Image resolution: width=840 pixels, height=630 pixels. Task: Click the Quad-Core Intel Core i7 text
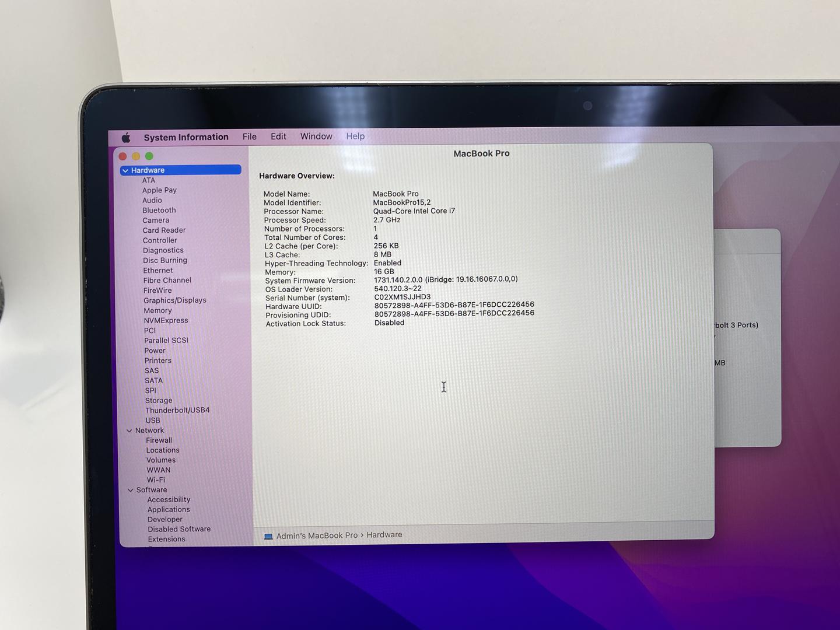[414, 211]
